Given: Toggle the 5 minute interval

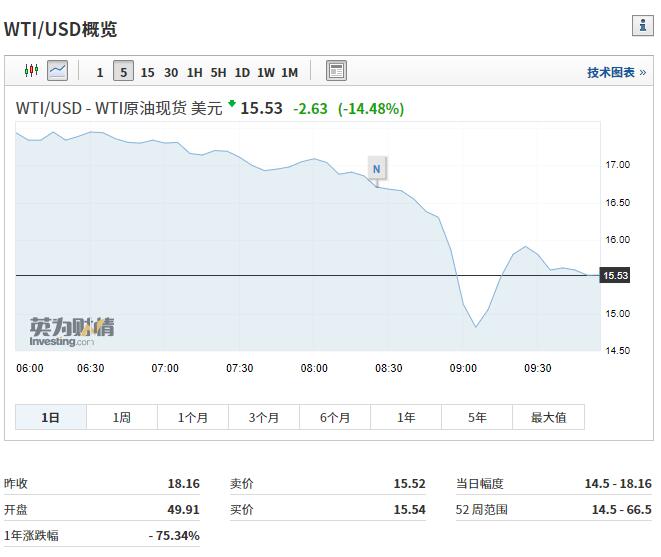Looking at the screenshot, I should 123,72.
